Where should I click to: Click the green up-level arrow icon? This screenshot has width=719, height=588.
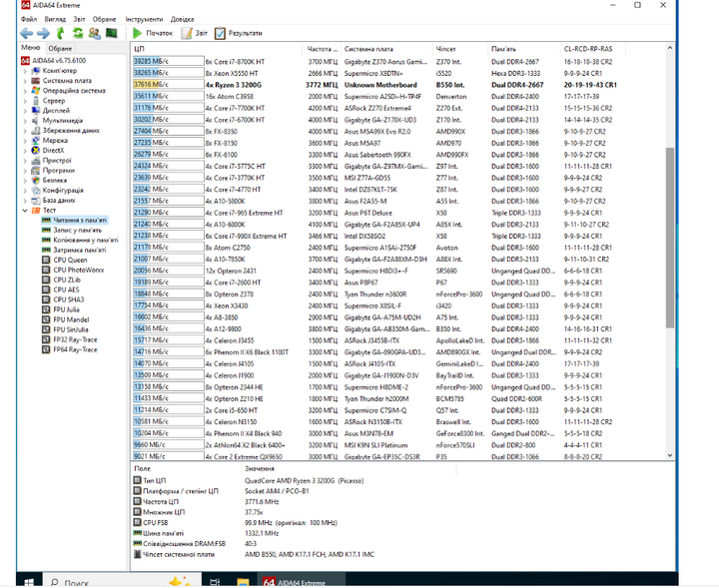pos(60,33)
